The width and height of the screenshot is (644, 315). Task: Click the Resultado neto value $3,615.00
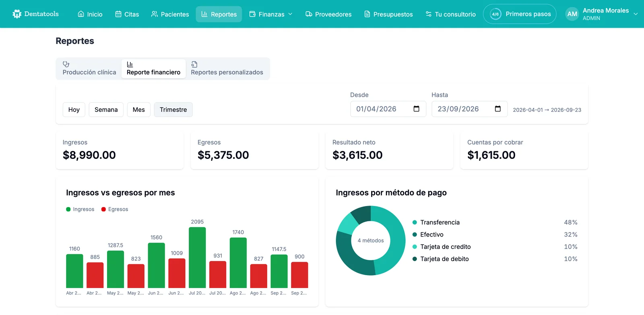357,155
